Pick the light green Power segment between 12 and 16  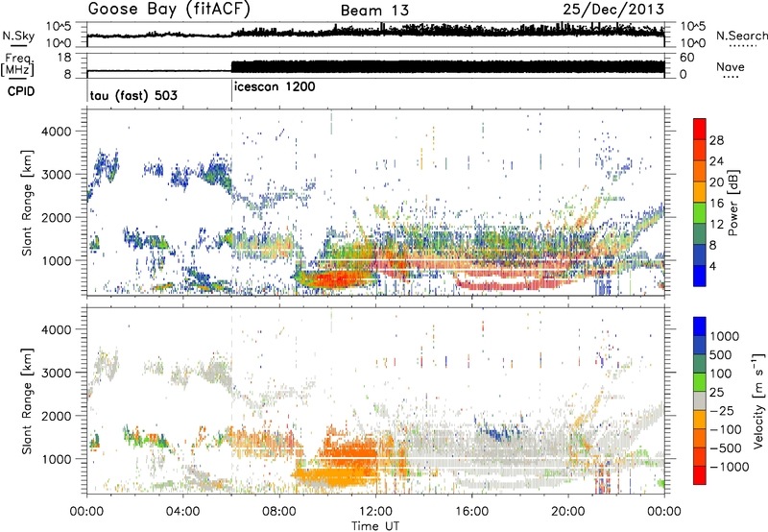point(700,213)
